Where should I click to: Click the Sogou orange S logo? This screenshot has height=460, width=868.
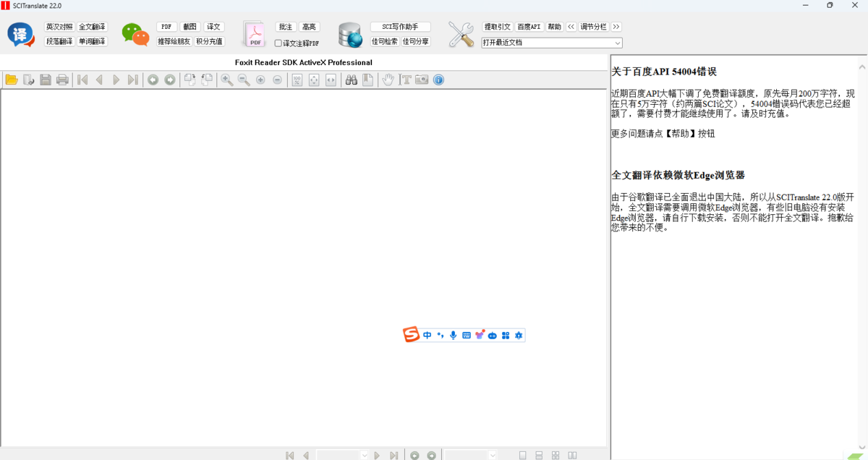412,335
